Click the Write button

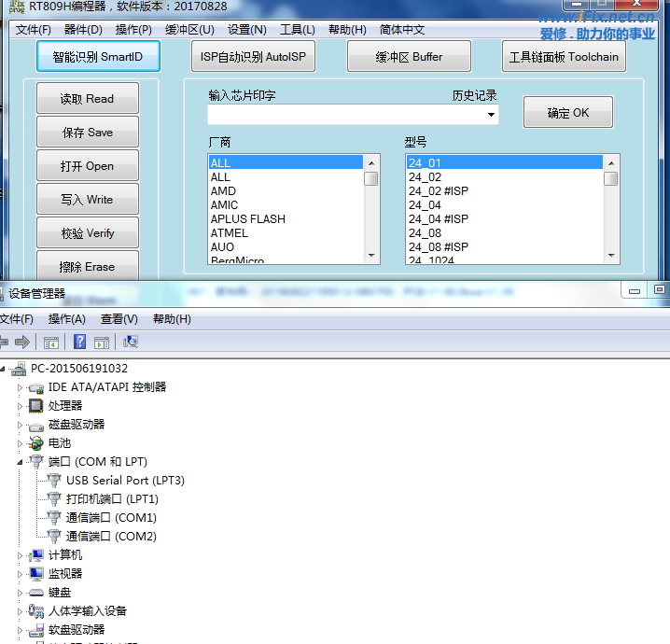pos(88,199)
